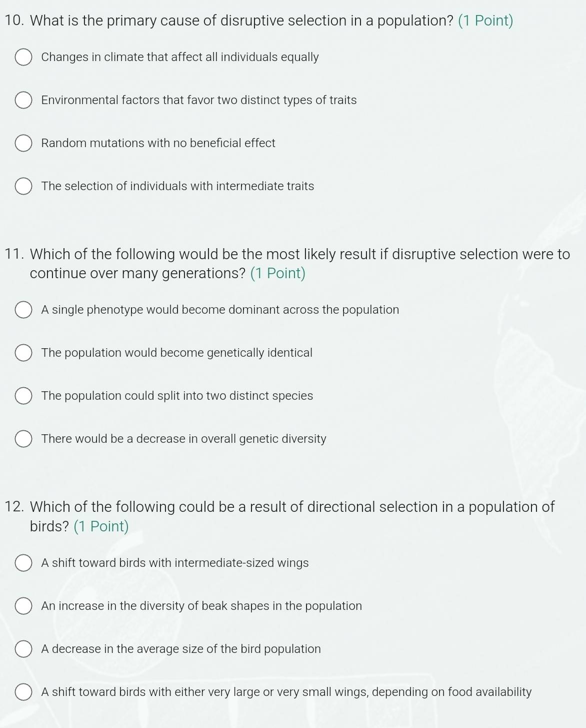This screenshot has height=728, width=586.
Task: Choose "The population would become genetically identical"
Action: pos(23,353)
